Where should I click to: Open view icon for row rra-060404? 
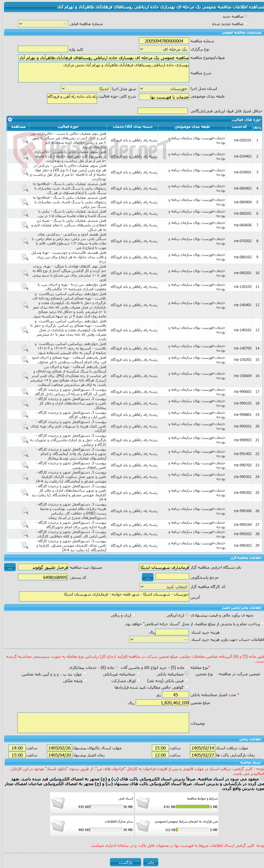click(x=24, y=202)
